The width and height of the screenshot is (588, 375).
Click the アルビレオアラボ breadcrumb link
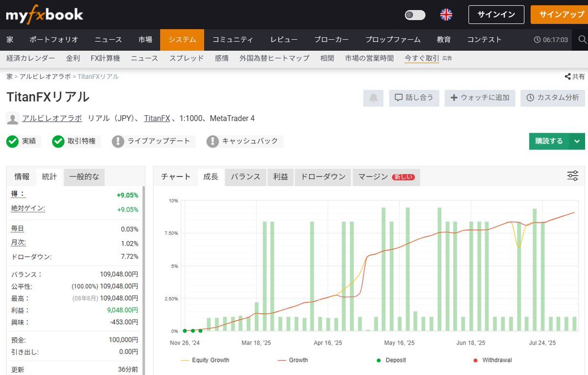pyautogui.click(x=45, y=76)
